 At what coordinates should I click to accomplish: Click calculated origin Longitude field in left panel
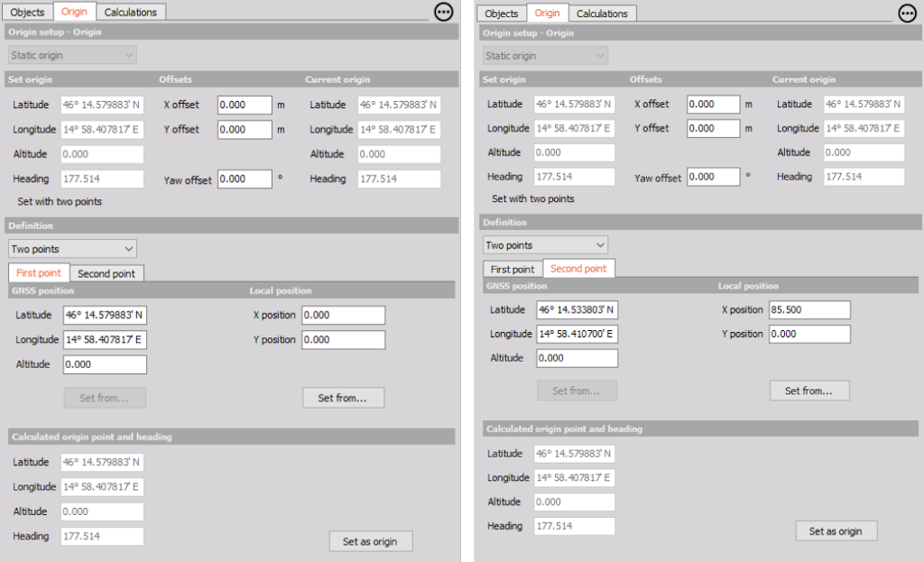pyautogui.click(x=103, y=487)
